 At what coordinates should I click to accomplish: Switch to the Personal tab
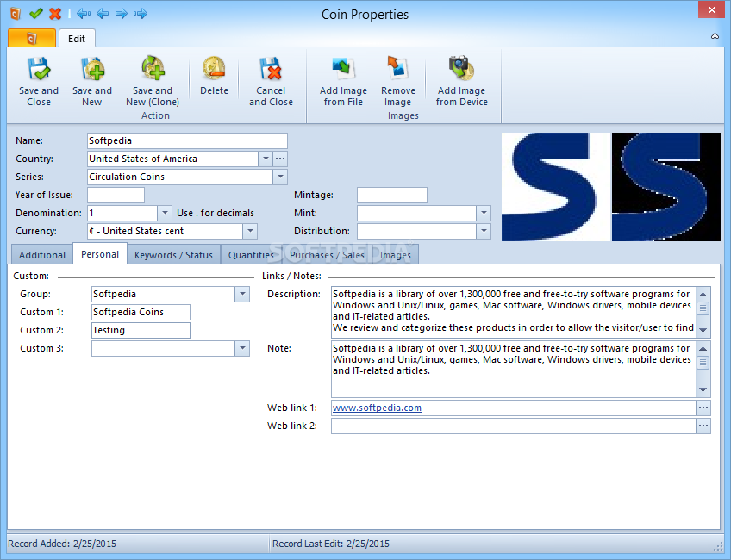100,254
